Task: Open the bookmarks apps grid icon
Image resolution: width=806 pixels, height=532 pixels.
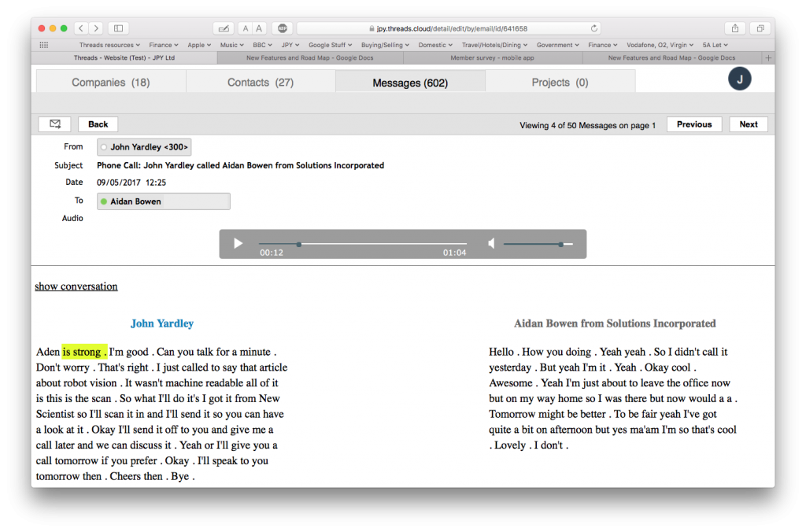Action: tap(44, 45)
